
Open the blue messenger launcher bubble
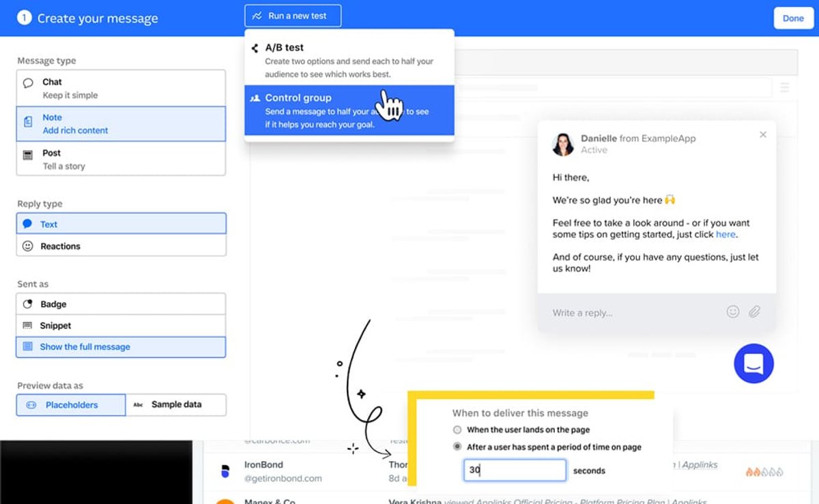coord(753,364)
